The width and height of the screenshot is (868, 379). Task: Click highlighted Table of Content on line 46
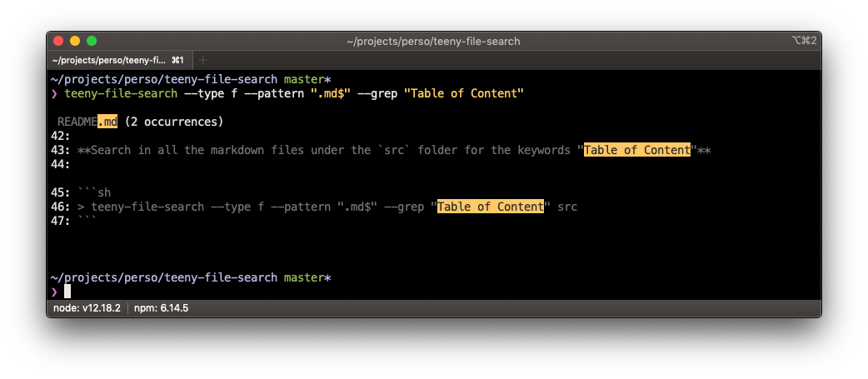[491, 207]
